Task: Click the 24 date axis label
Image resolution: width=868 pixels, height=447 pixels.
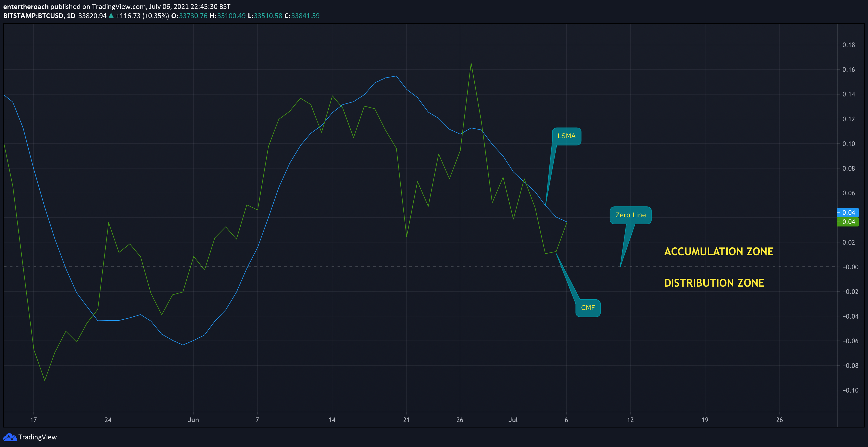Action: (108, 420)
